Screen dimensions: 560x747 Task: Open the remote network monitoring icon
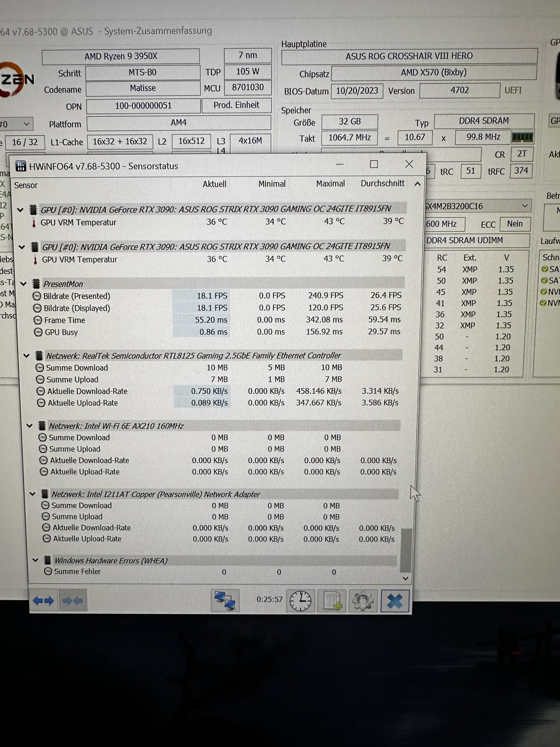(x=225, y=600)
